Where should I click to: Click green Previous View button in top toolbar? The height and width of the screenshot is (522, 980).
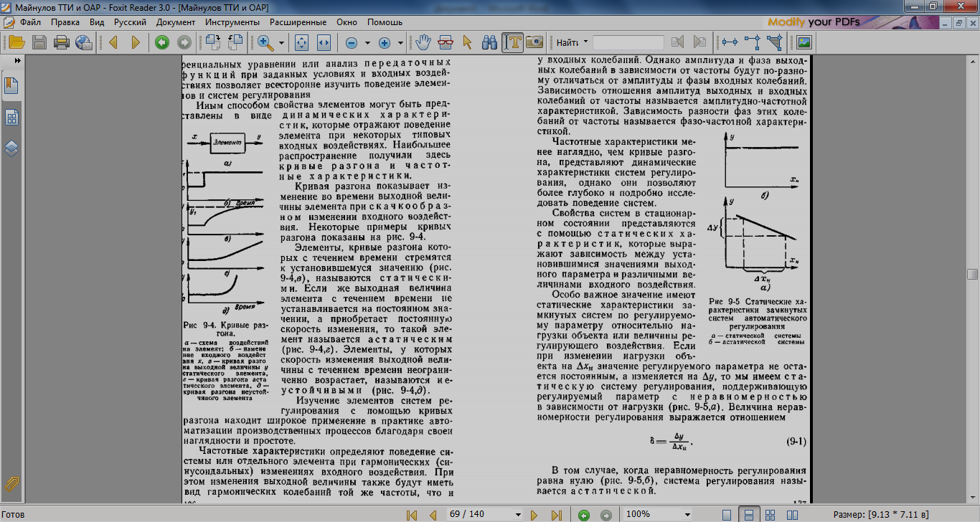tap(162, 42)
